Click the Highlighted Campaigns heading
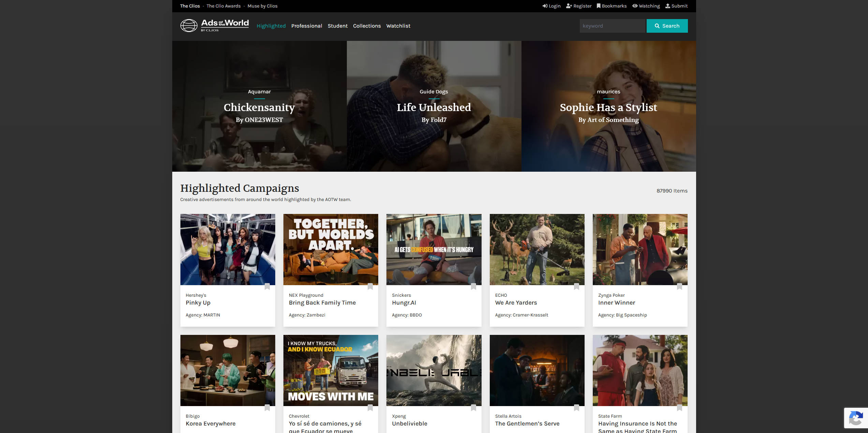Viewport: 868px width, 433px height. coord(239,188)
